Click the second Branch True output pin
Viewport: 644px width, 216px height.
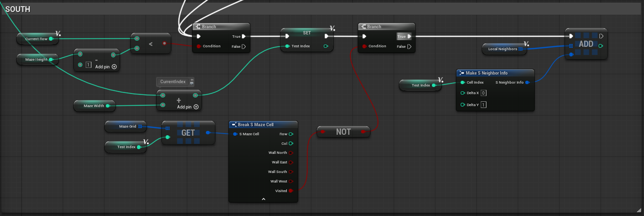[x=409, y=36]
